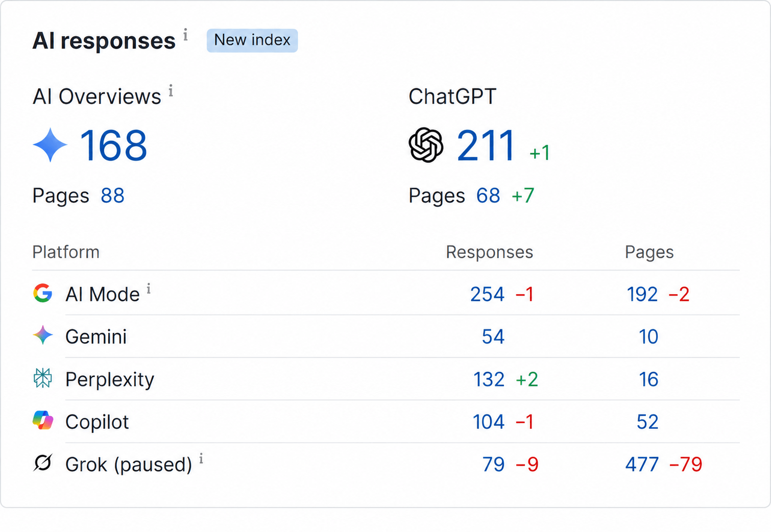Click the Perplexity platform name

coord(110,380)
